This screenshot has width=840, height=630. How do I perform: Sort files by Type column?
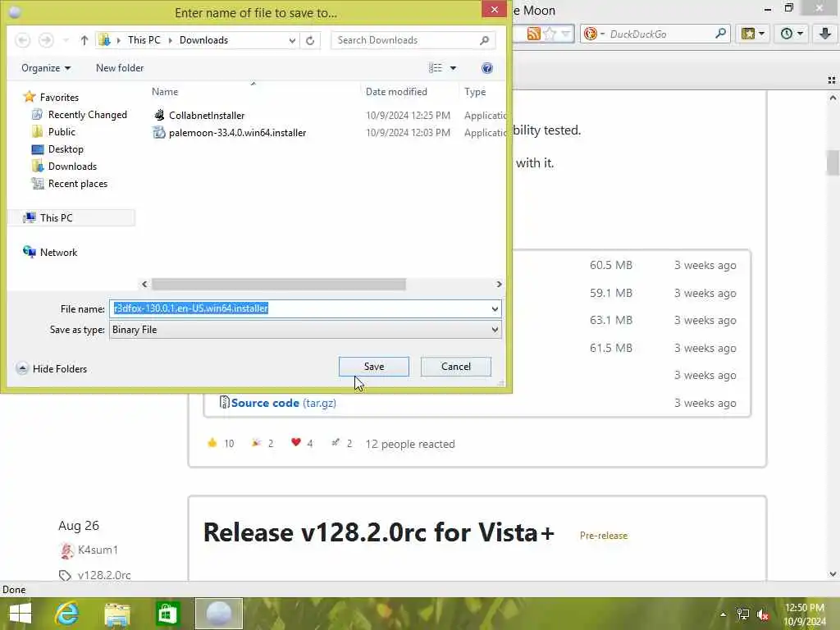point(475,92)
